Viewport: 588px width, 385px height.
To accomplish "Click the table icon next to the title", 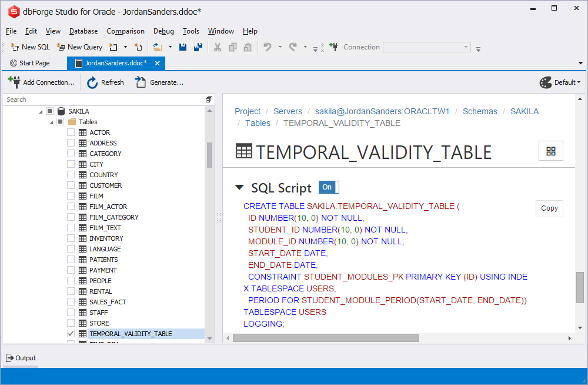I will (x=244, y=151).
